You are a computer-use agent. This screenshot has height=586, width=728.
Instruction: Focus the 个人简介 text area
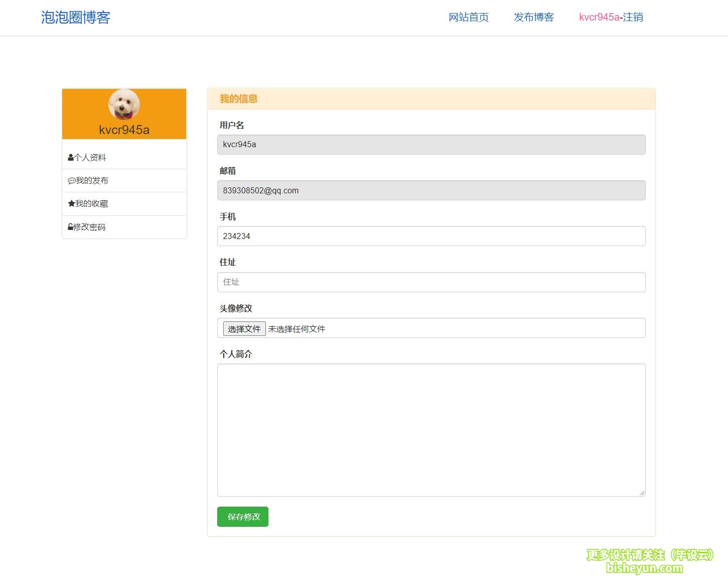pos(431,430)
